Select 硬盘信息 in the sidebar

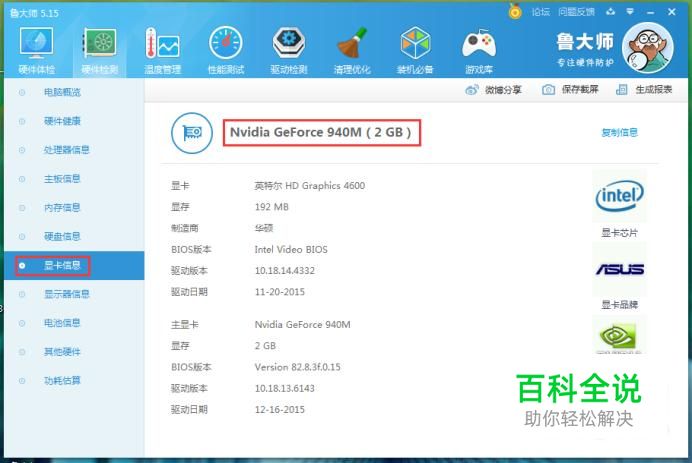[62, 237]
